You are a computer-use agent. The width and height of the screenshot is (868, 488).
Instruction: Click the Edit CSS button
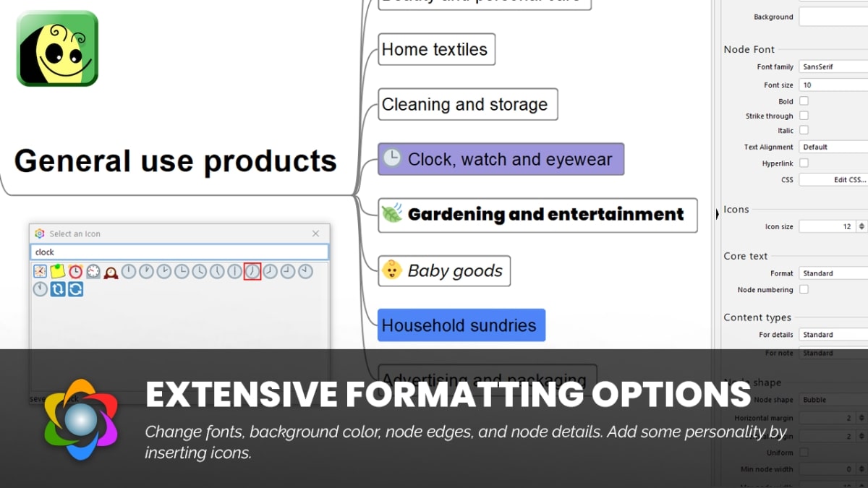point(833,179)
